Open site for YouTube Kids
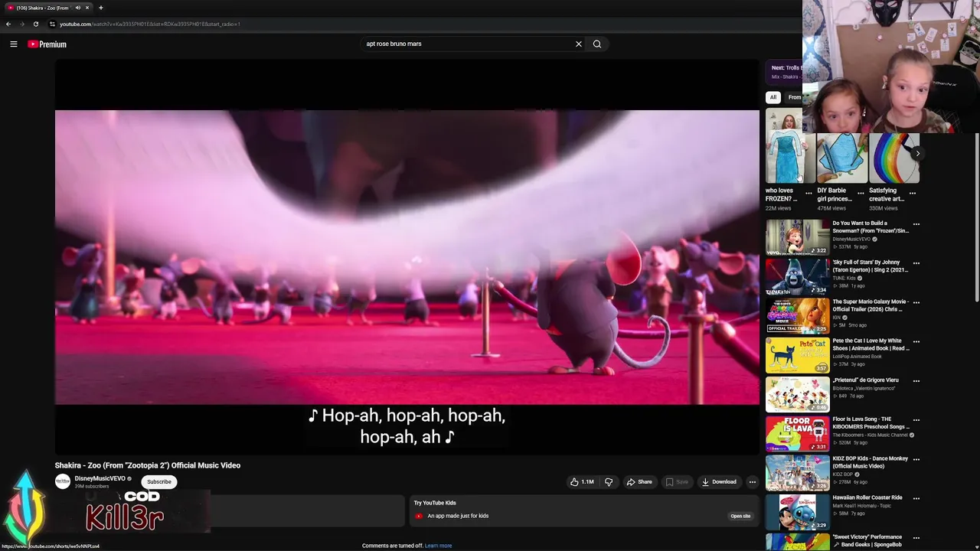980x551 pixels. pyautogui.click(x=740, y=516)
